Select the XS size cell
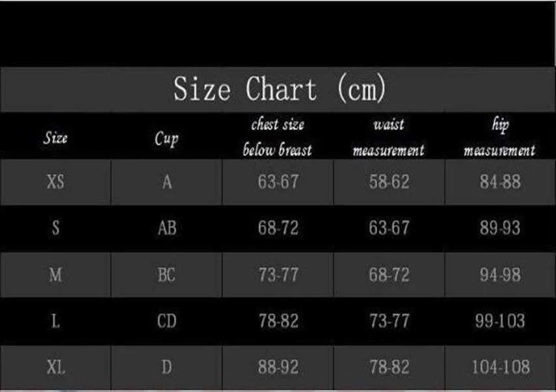 tap(56, 182)
